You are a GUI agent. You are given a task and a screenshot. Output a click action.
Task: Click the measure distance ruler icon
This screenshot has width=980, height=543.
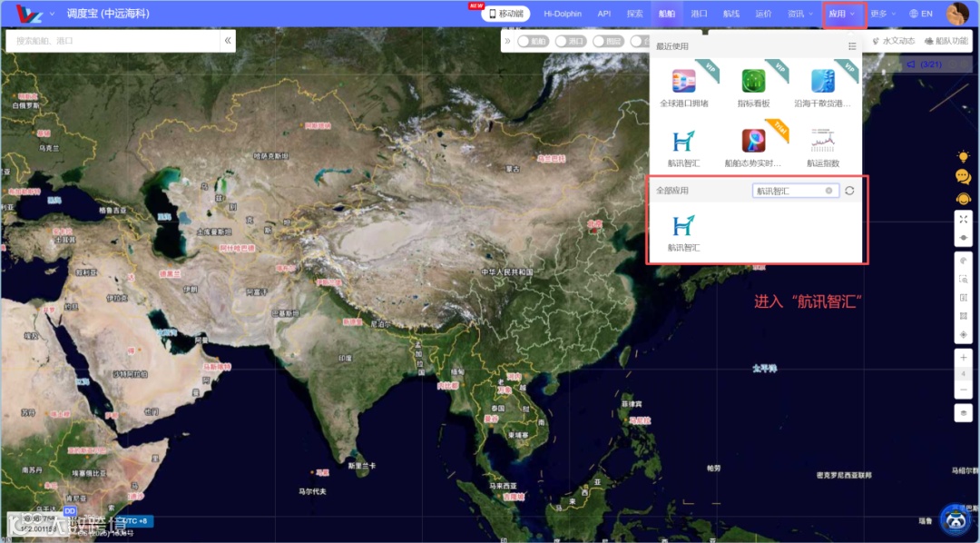(963, 298)
